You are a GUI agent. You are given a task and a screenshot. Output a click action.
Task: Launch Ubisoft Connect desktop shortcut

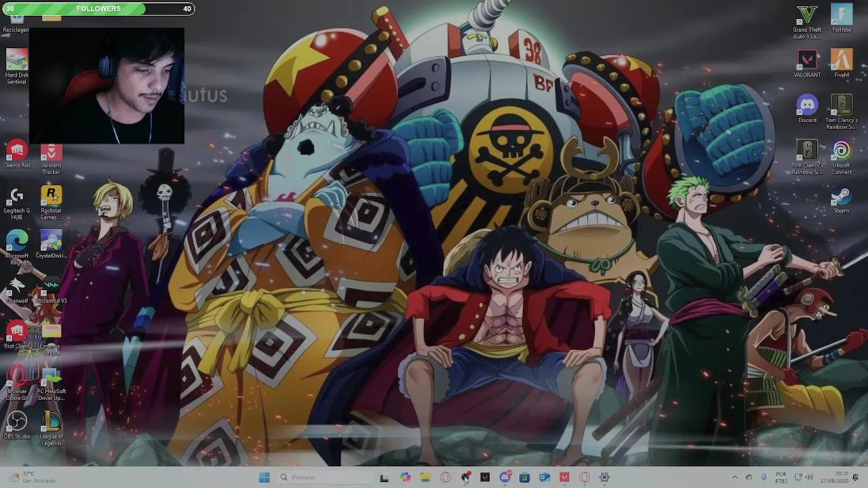842,157
